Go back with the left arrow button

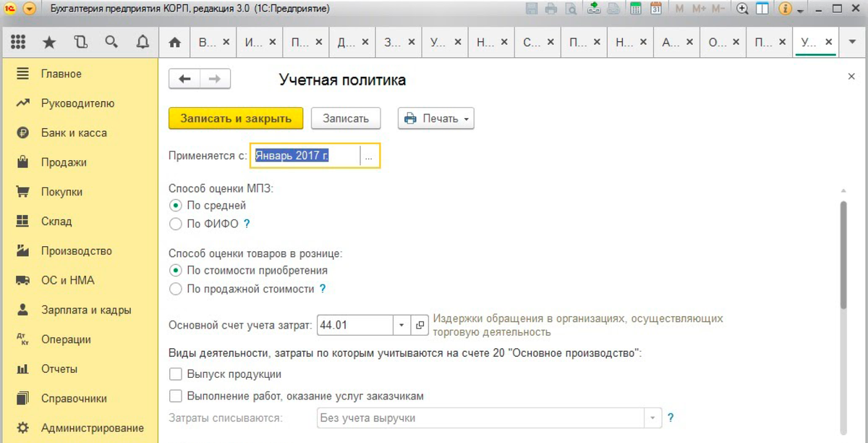[x=184, y=79]
